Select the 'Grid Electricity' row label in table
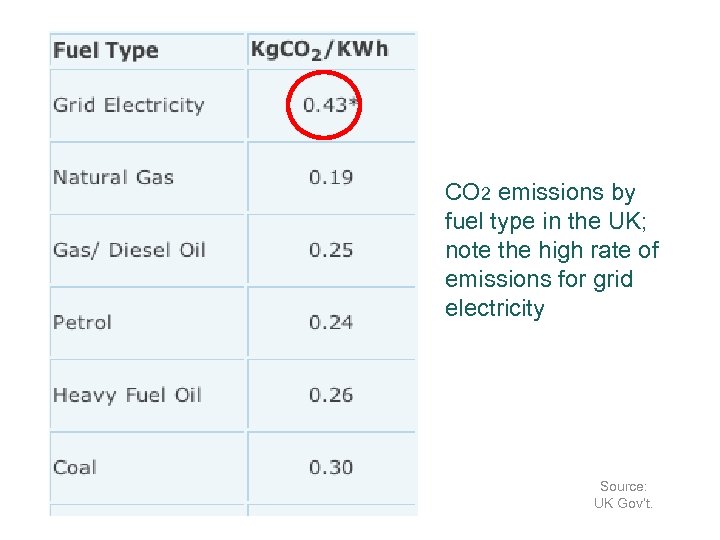The image size is (720, 540). (x=128, y=105)
